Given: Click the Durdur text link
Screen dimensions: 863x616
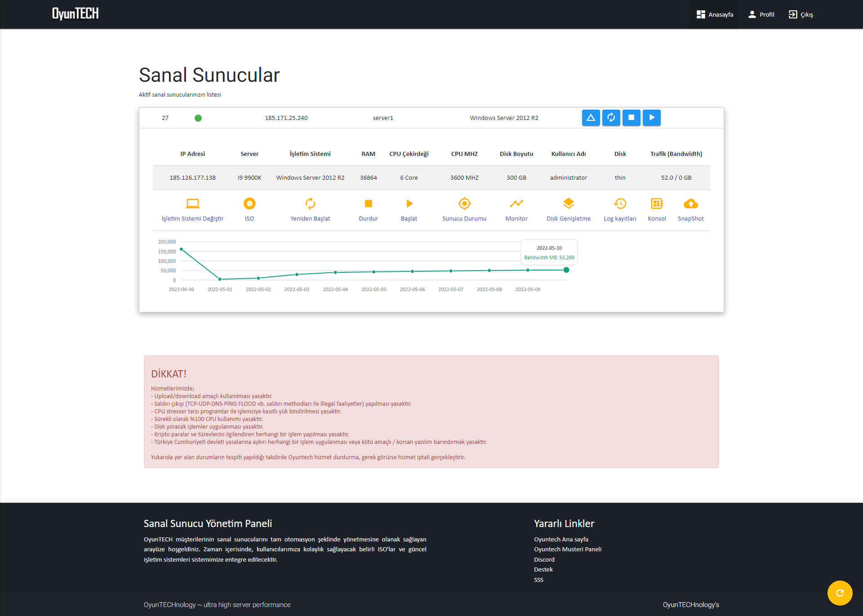Looking at the screenshot, I should pos(369,219).
